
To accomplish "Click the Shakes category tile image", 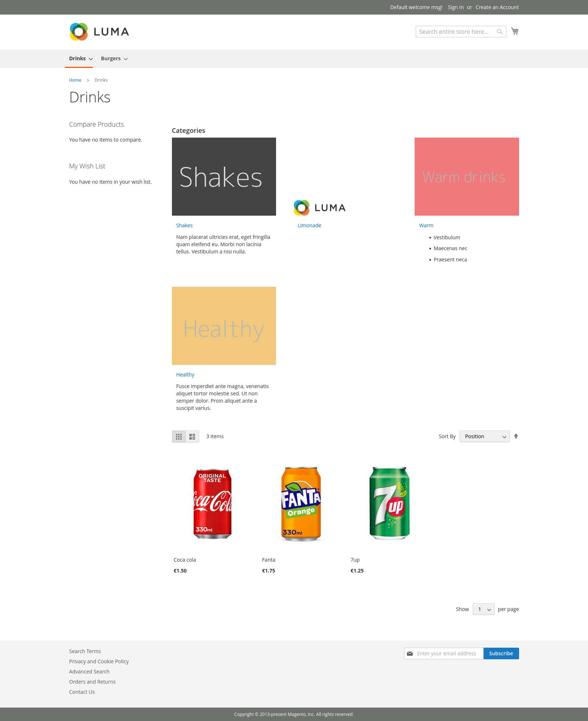I will coord(224,176).
